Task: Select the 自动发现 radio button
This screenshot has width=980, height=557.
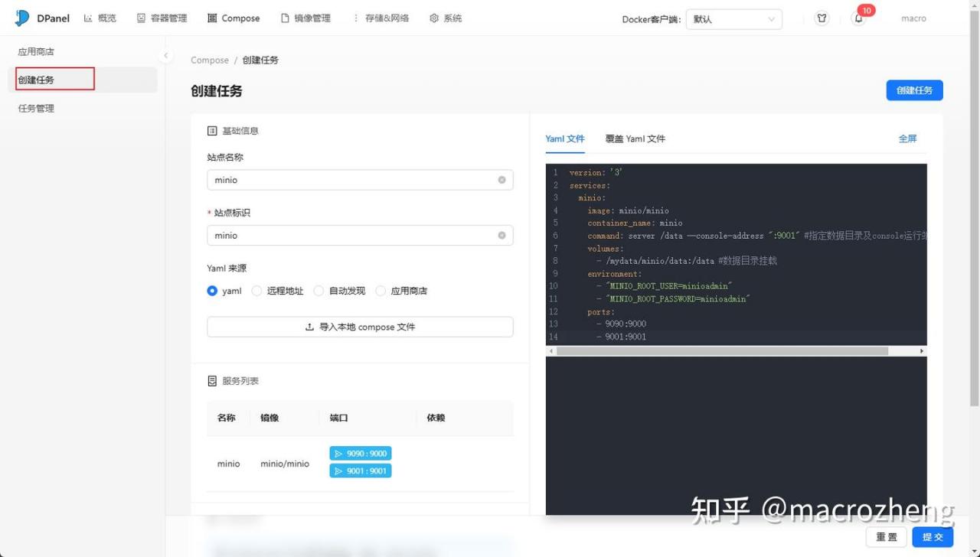Action: pyautogui.click(x=318, y=291)
